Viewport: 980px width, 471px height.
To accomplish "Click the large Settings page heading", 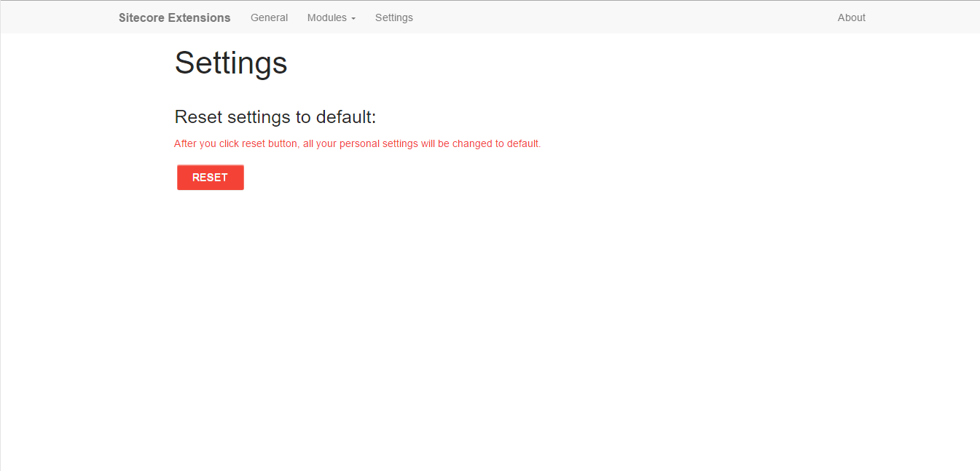I will (x=231, y=63).
